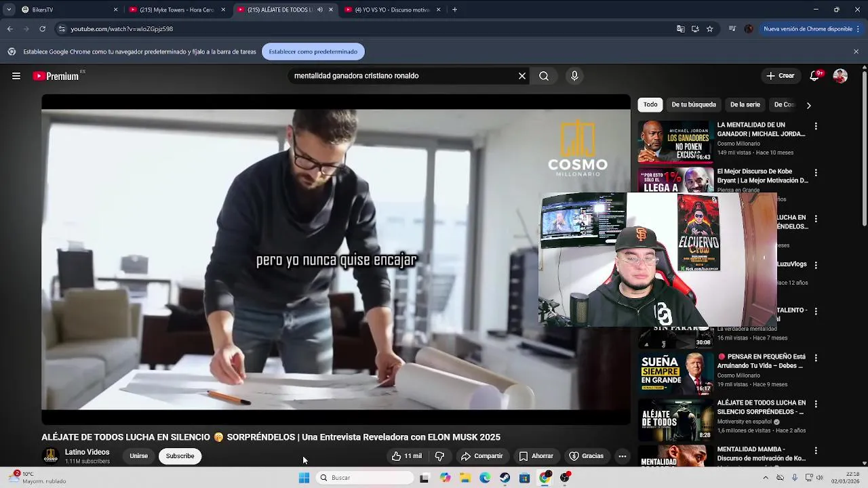
Task: Show hidden system tray icons
Action: click(766, 478)
